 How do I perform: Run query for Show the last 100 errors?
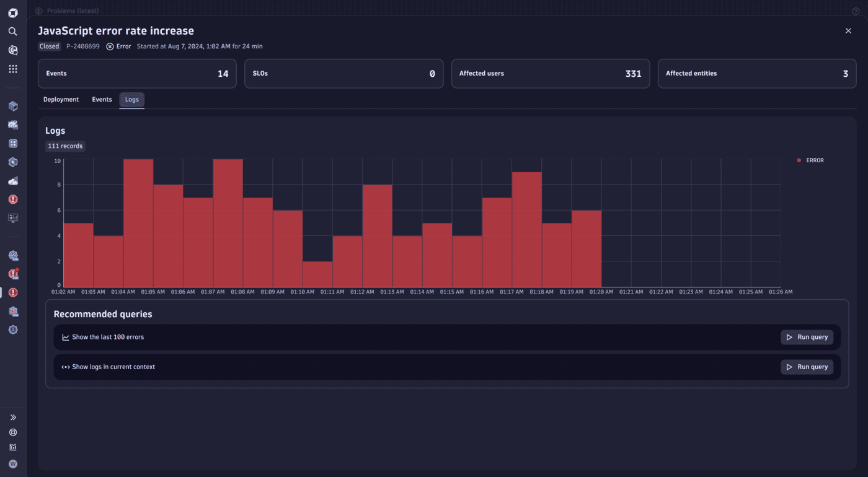[x=807, y=336]
